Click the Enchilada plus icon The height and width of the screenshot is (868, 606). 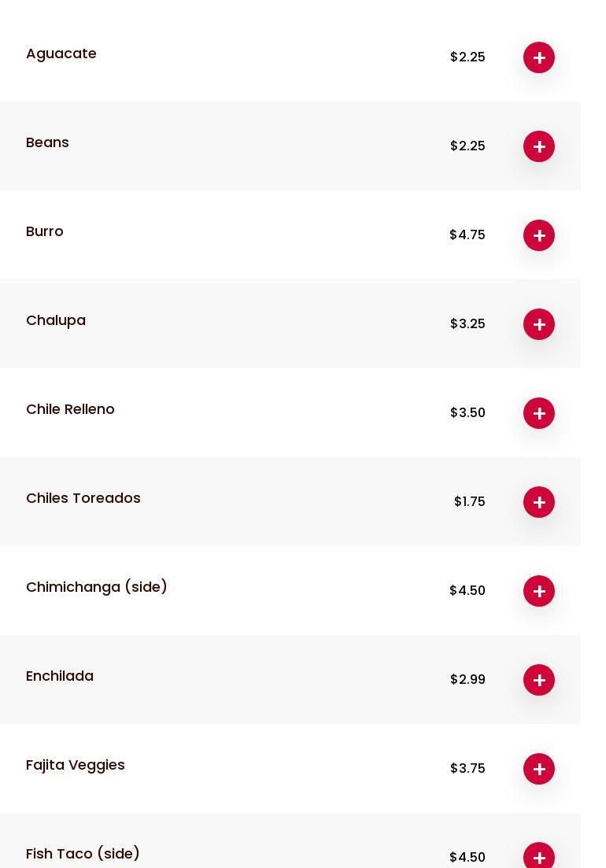click(x=539, y=680)
